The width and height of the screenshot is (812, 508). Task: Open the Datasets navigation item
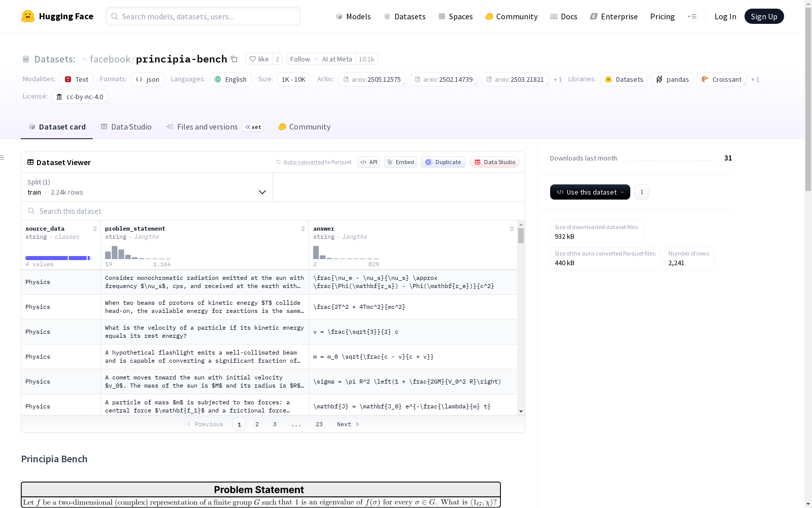404,16
